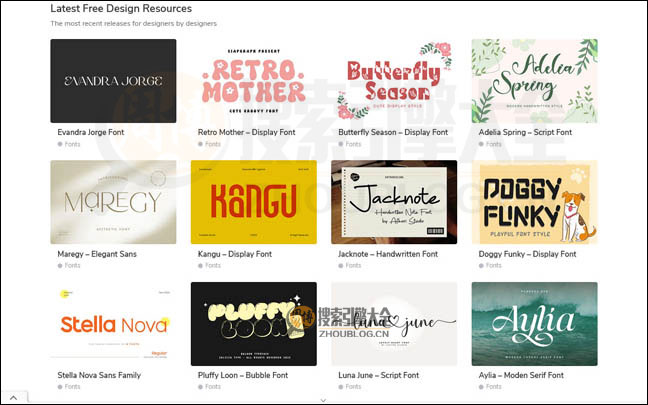
Task: Expand the down chevron at page bottom
Action: point(324,400)
